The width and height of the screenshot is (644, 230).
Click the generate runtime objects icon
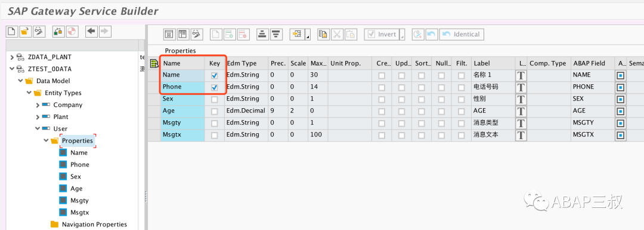pos(58,31)
